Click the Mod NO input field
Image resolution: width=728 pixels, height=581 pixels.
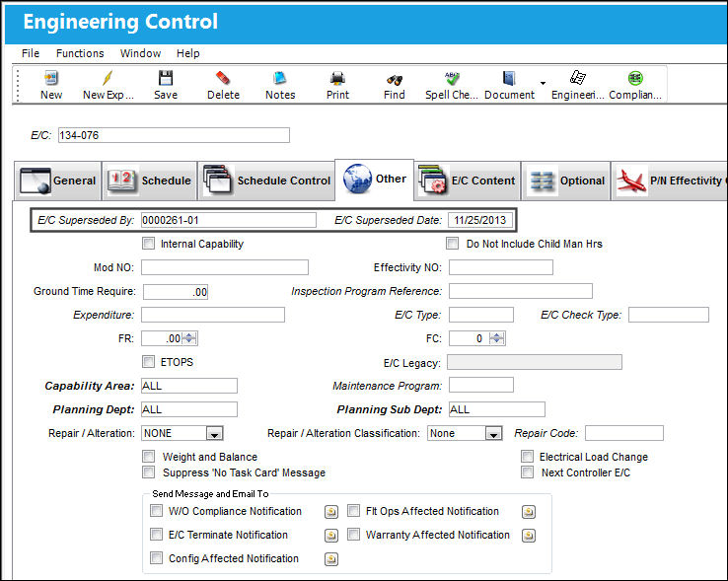[225, 267]
